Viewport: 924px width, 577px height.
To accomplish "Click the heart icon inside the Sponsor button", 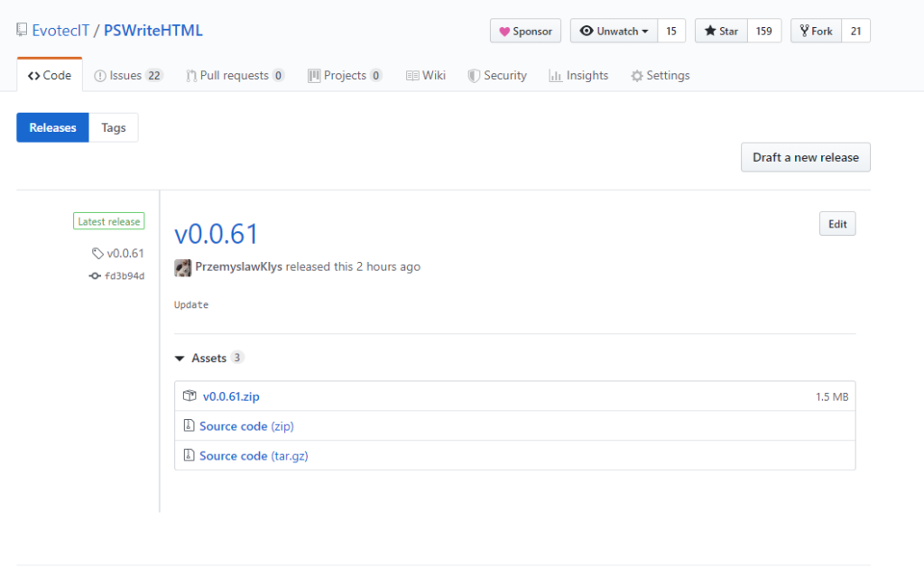I will coord(505,31).
